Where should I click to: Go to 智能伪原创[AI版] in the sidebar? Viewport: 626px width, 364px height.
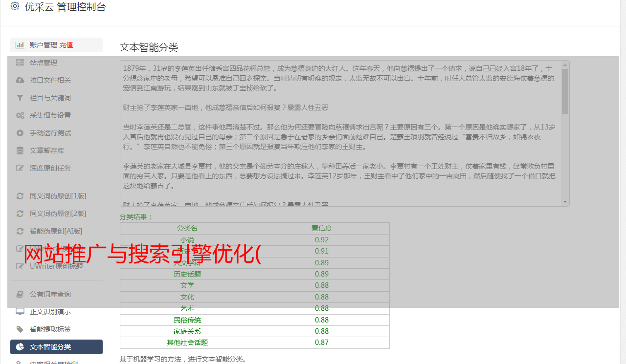[x=56, y=231]
